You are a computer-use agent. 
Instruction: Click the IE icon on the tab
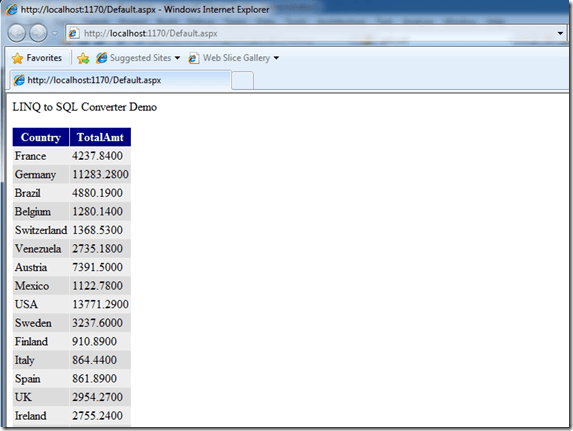tap(19, 80)
